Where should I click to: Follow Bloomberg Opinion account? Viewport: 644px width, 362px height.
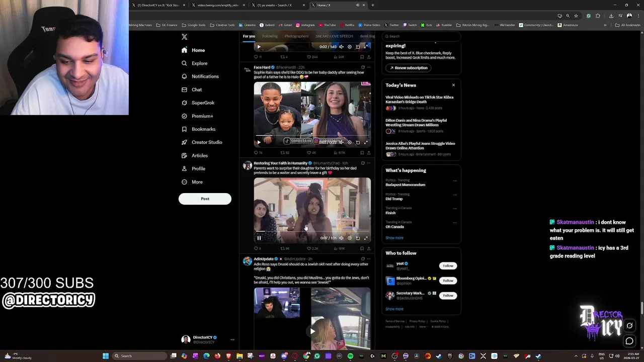tap(448, 281)
